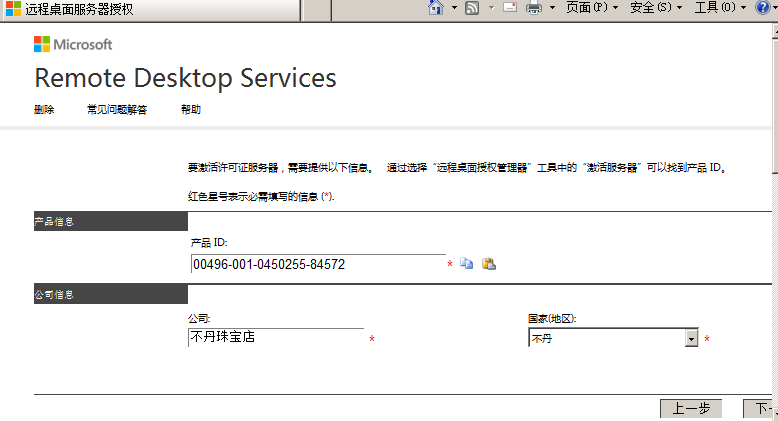Open the 国家(地区) country dropdown

(690, 339)
